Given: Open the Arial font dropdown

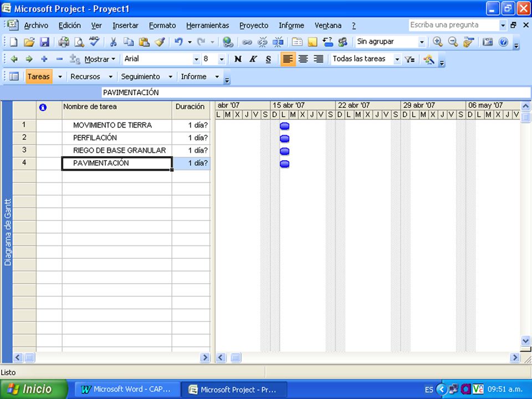Looking at the screenshot, I should tap(196, 59).
